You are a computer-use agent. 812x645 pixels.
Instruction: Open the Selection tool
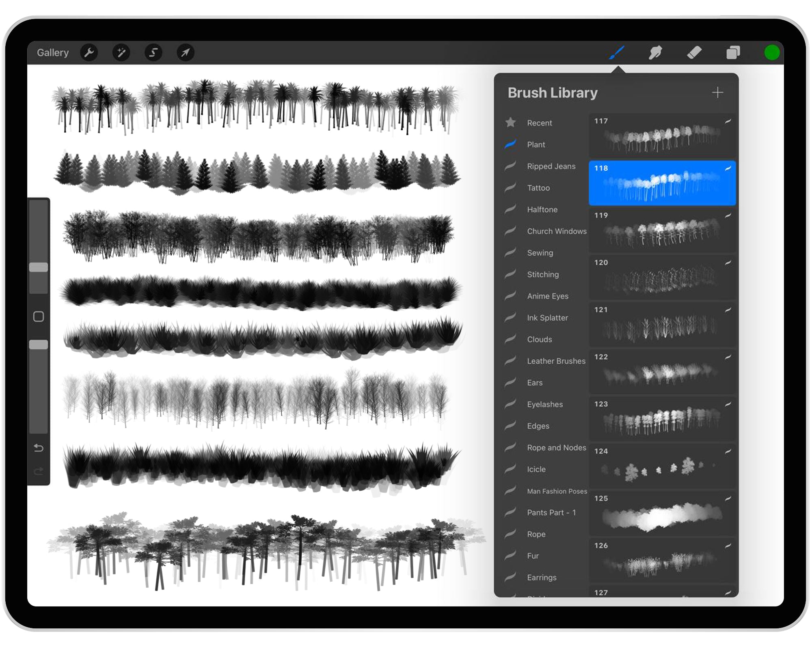(153, 52)
